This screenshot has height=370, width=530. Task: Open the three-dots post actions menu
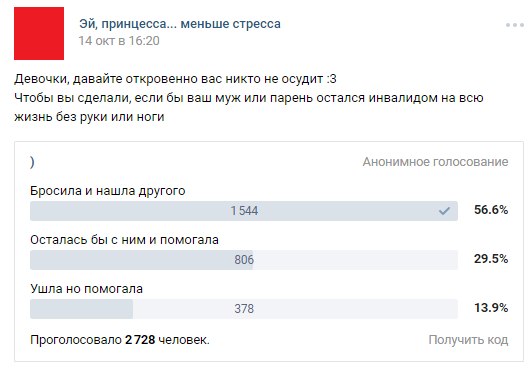pyautogui.click(x=514, y=25)
